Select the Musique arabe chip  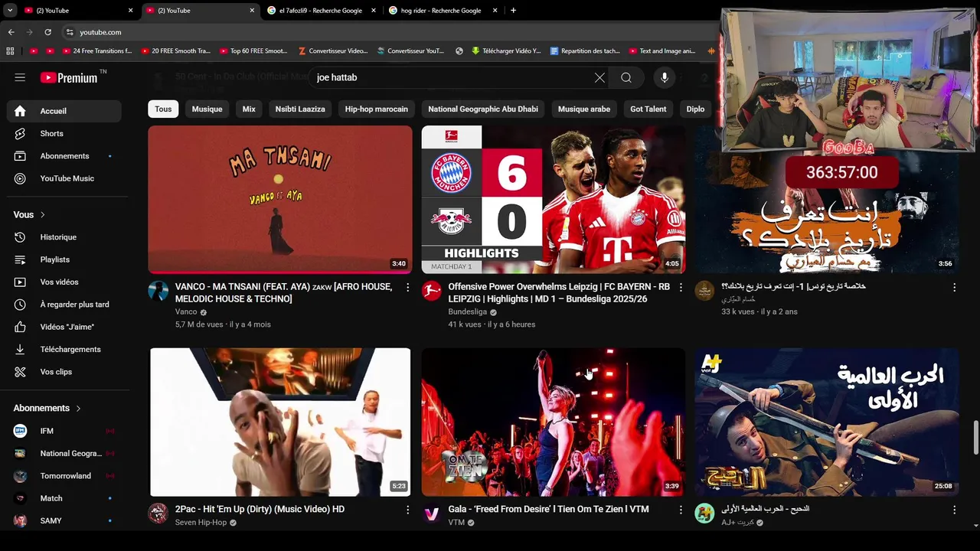(584, 109)
